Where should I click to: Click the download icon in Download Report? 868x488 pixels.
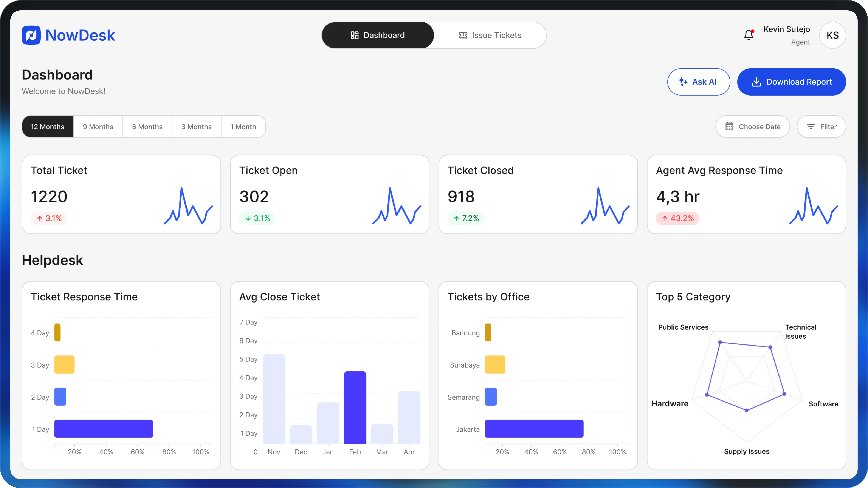point(756,82)
